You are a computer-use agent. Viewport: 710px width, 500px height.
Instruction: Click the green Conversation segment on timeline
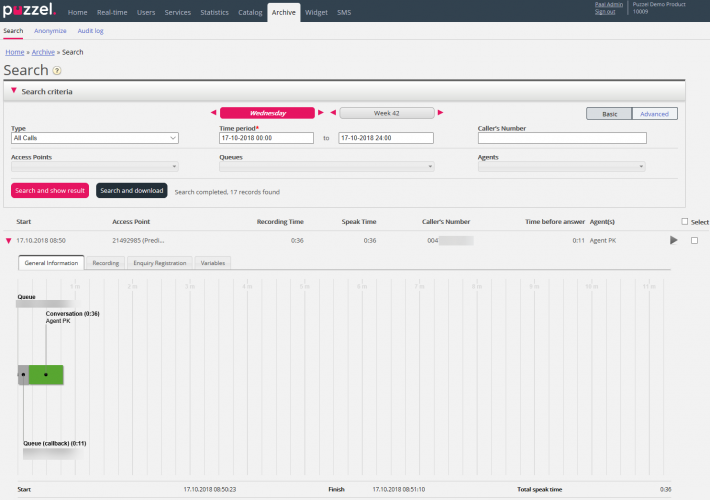[46, 375]
